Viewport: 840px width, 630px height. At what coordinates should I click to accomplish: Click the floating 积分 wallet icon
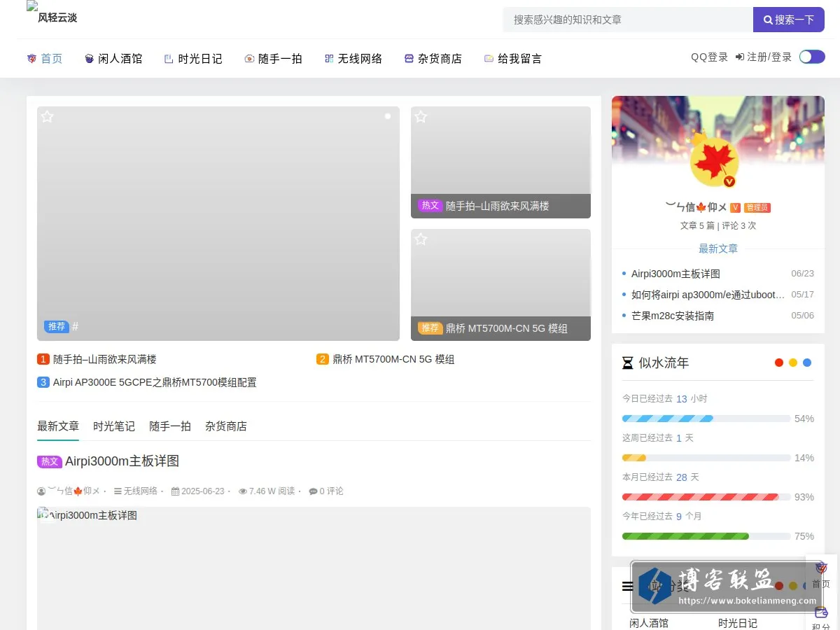tap(821, 612)
